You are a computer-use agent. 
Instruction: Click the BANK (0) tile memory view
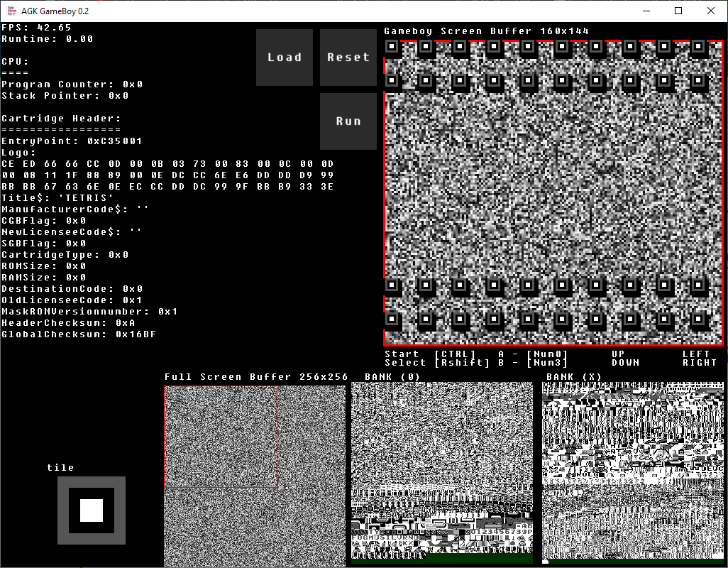(442, 473)
